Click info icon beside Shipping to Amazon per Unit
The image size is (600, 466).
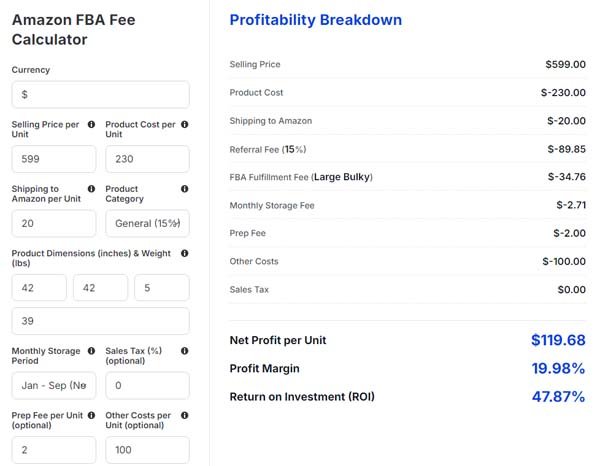(x=91, y=189)
